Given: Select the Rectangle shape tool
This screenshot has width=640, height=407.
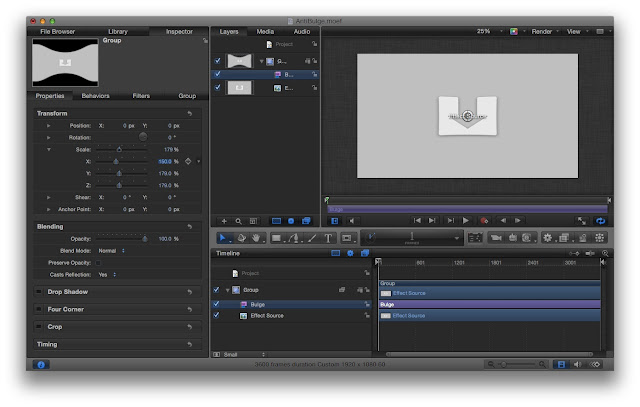Looking at the screenshot, I should point(276,238).
